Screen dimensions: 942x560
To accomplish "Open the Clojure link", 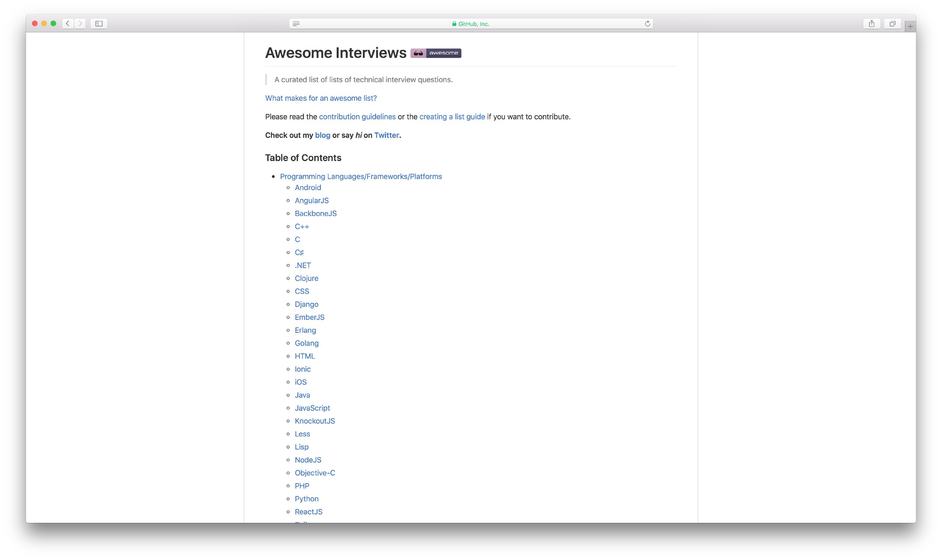I will (x=306, y=278).
